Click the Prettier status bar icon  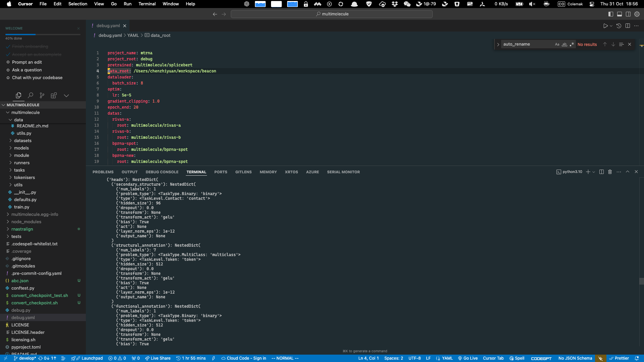(x=622, y=358)
